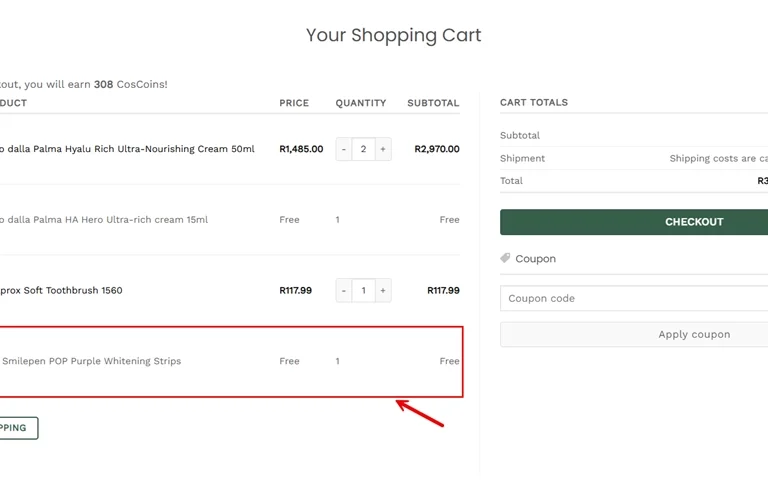The height and width of the screenshot is (498, 768).
Task: Proceed with the CHECKOUT button
Action: coord(634,222)
